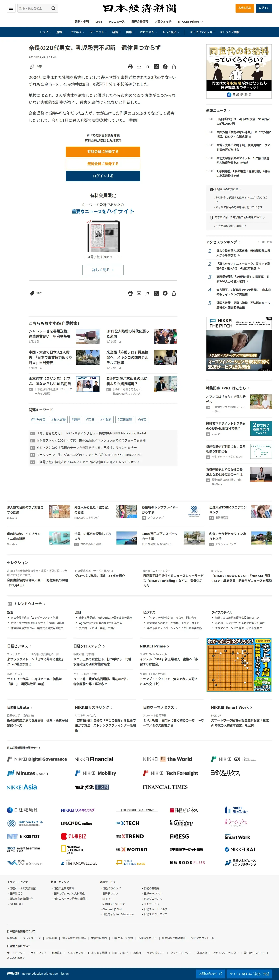The width and height of the screenshot is (279, 980).
Task: Open the 日経電子版 紙面ビューアー preview image
Action: tap(103, 236)
